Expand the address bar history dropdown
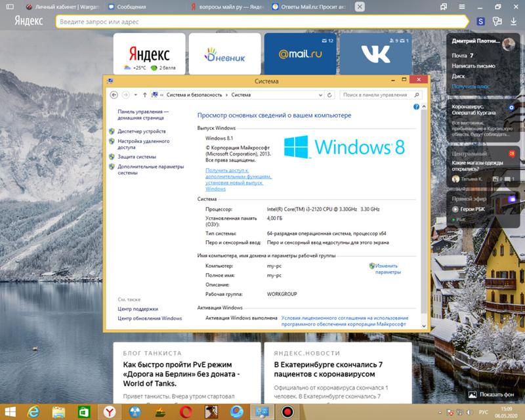 (320, 95)
